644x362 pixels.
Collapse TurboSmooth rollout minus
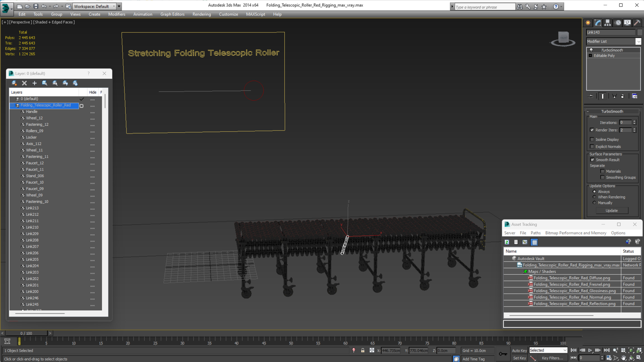tap(588, 111)
